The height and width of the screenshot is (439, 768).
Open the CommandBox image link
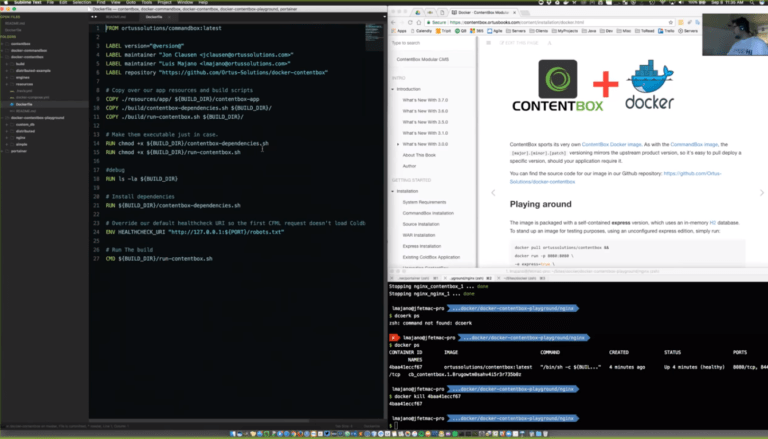pyautogui.click(x=694, y=145)
